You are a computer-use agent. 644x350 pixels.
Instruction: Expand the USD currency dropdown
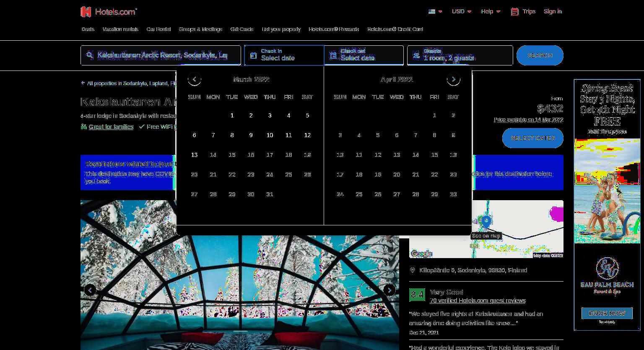462,11
